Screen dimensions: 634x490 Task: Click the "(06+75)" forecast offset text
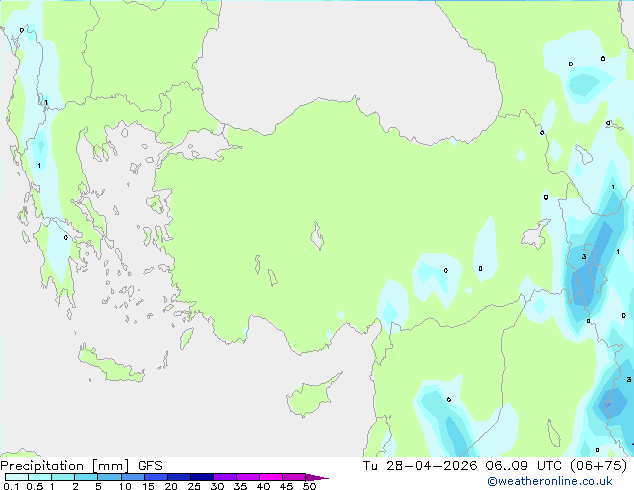[598, 466]
